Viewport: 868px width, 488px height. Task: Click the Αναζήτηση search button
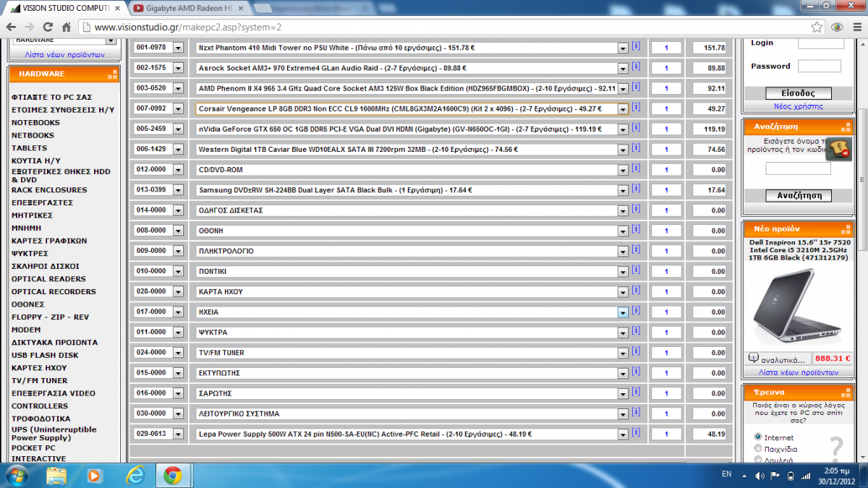coord(799,196)
